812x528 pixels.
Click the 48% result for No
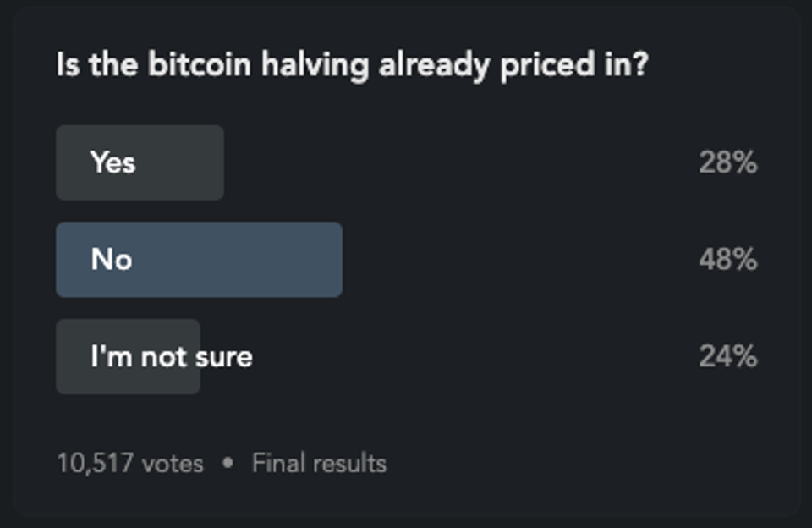tap(727, 259)
